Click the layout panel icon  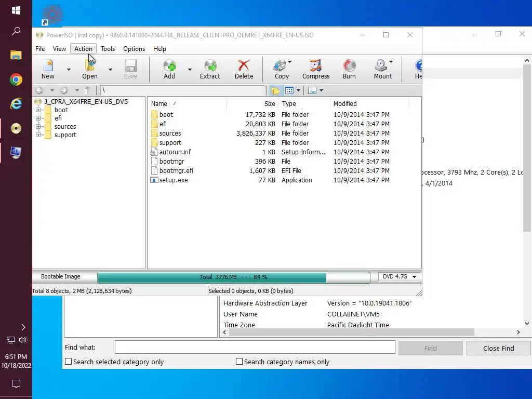click(x=312, y=90)
